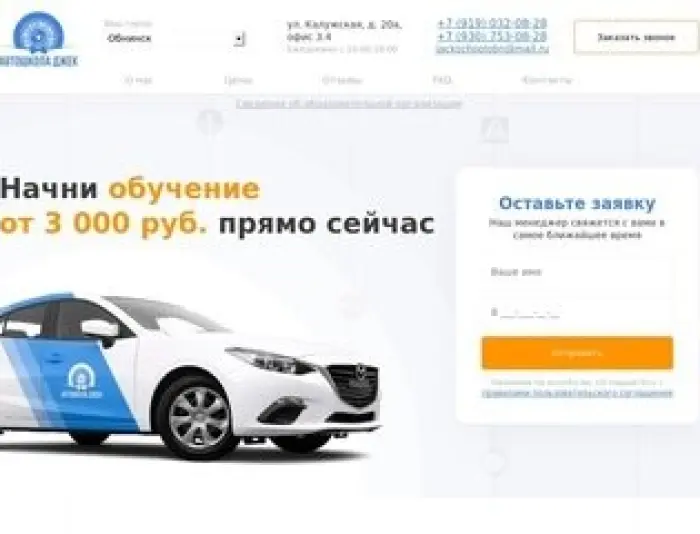This screenshot has width=700, height=534.
Task: Navigate to the Контакты section
Action: 546,80
